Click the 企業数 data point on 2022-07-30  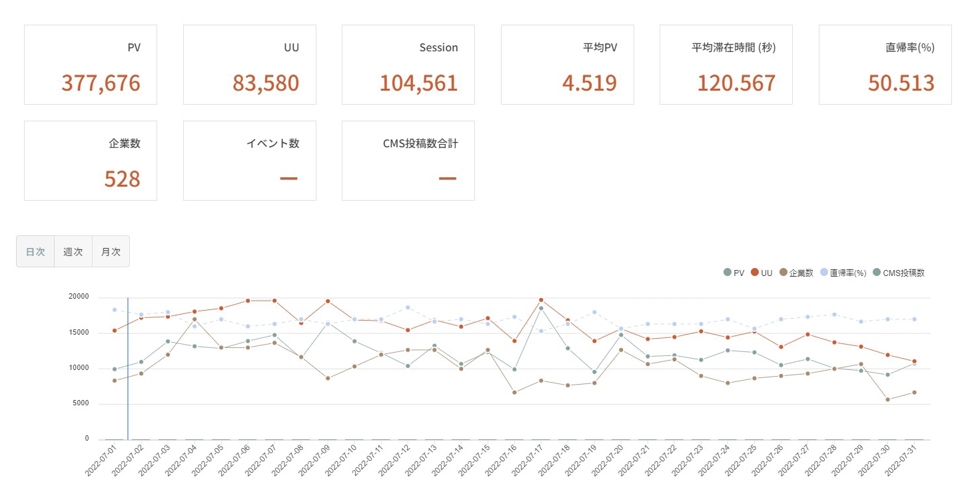pyautogui.click(x=887, y=399)
